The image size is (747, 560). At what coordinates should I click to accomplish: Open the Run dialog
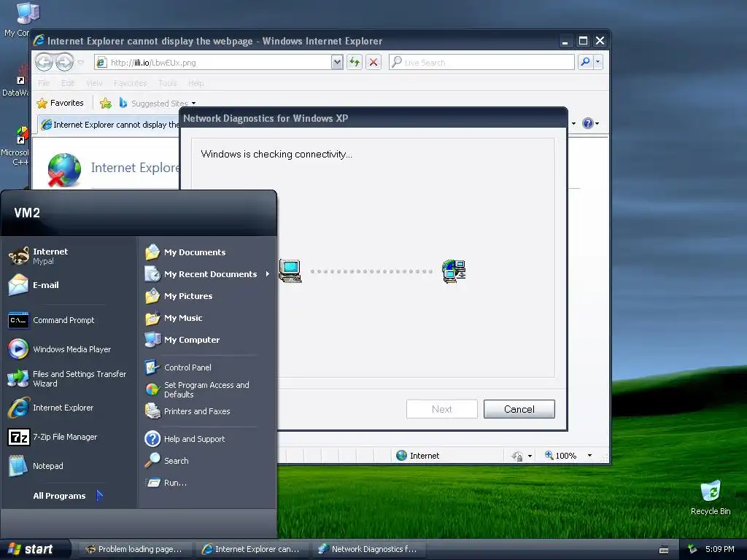point(166,483)
